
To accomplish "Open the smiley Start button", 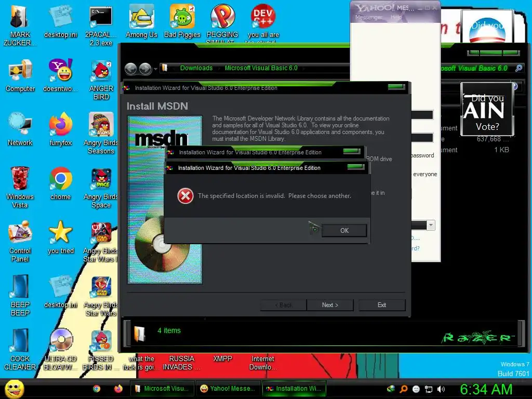I will click(x=14, y=389).
